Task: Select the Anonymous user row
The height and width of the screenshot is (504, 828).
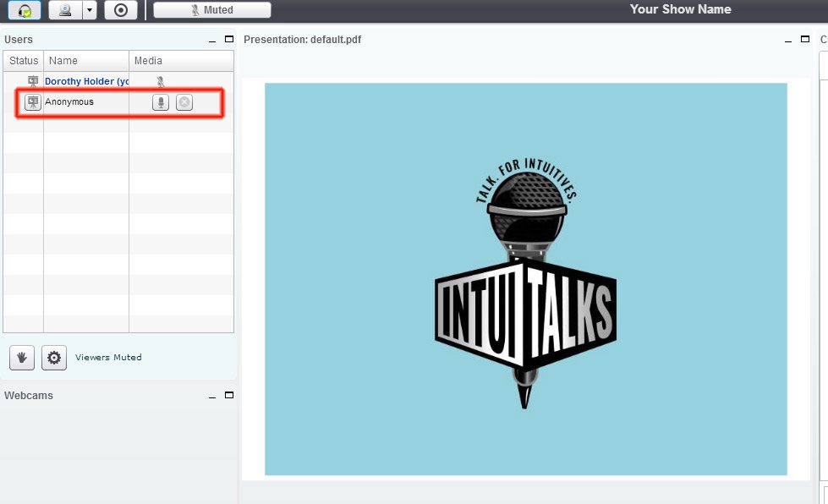Action: click(118, 101)
